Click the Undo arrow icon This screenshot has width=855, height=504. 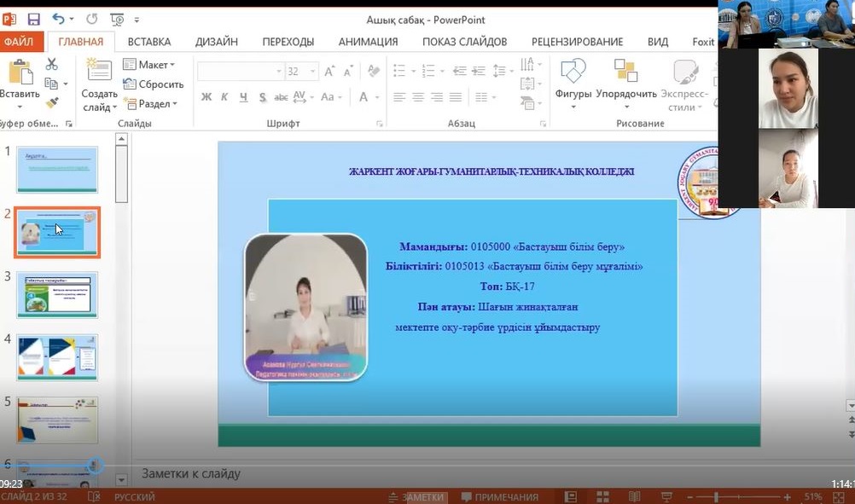click(58, 19)
